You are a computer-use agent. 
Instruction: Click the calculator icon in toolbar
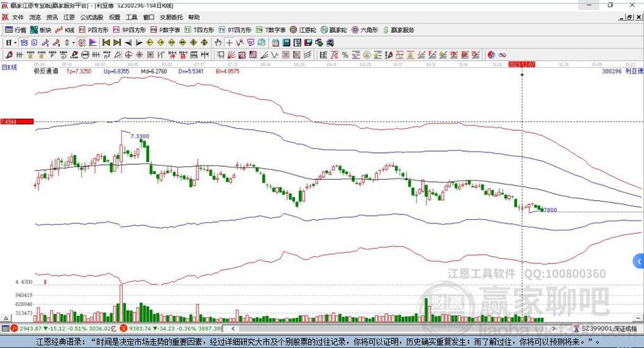[286, 42]
